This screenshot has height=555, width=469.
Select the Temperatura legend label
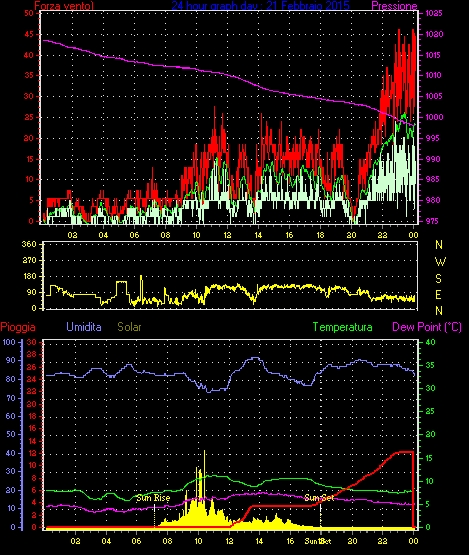[342, 327]
